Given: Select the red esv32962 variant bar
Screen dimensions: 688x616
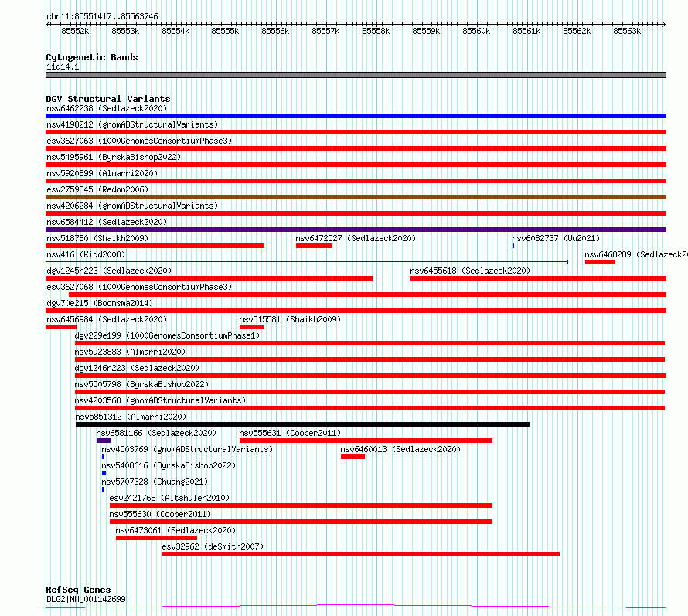Looking at the screenshot, I should click(361, 555).
